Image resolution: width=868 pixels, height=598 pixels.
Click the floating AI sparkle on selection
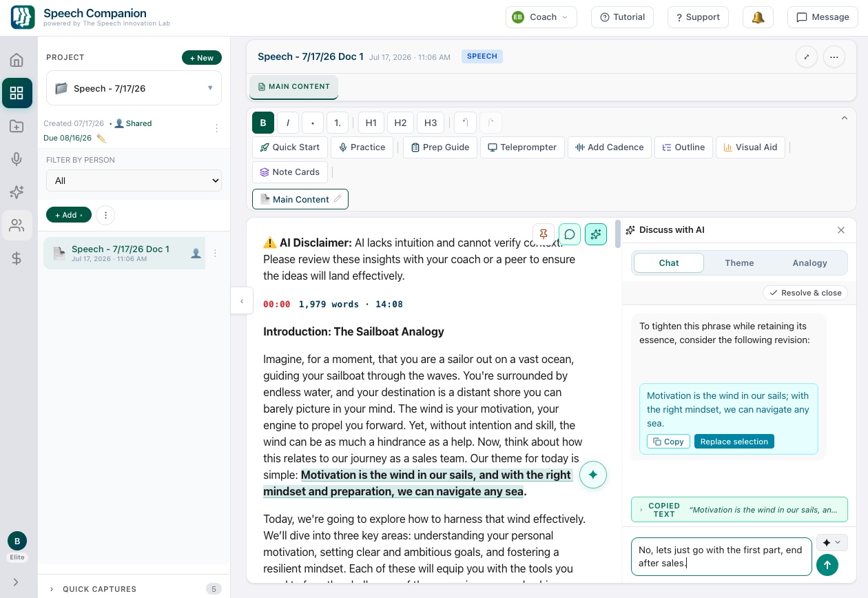coord(593,475)
